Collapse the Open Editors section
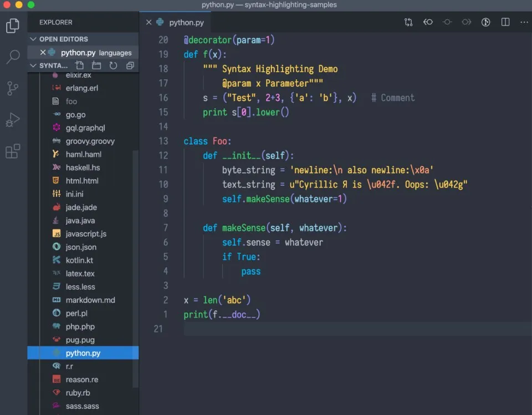 tap(33, 39)
